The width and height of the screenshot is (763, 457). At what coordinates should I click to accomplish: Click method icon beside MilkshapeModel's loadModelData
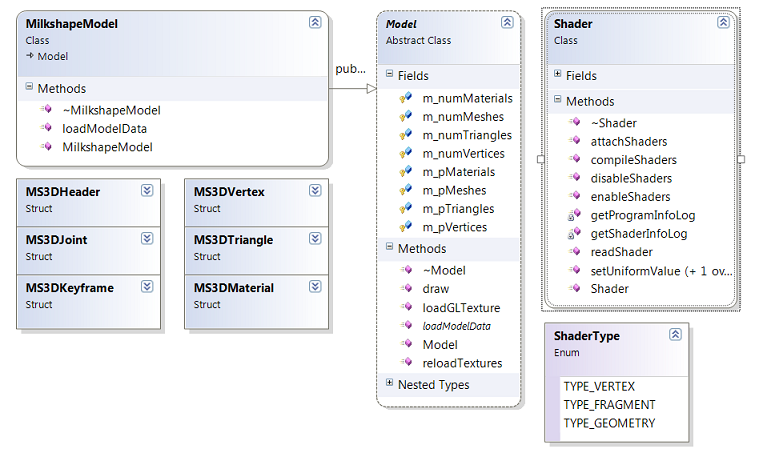coord(46,128)
